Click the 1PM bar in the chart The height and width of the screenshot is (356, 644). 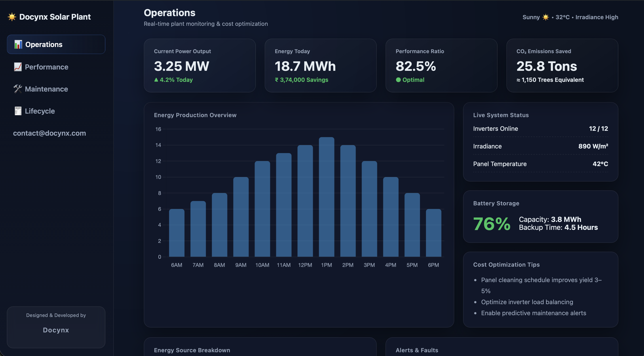pos(327,197)
